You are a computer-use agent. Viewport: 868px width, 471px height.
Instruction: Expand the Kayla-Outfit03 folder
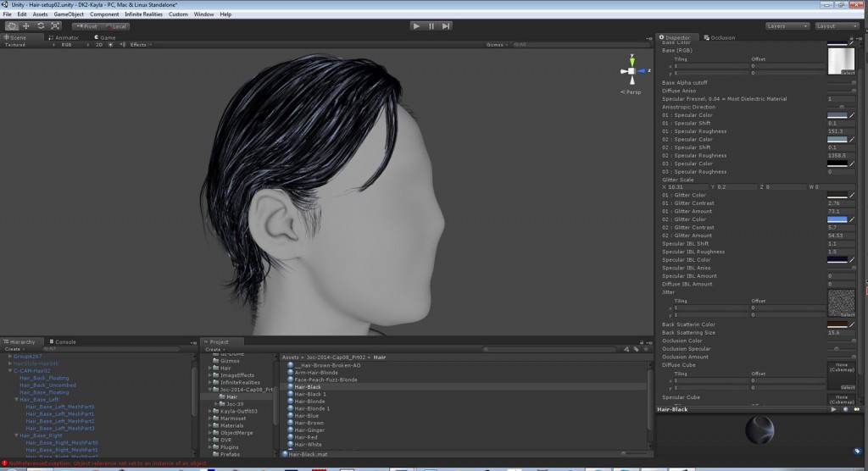(x=210, y=411)
